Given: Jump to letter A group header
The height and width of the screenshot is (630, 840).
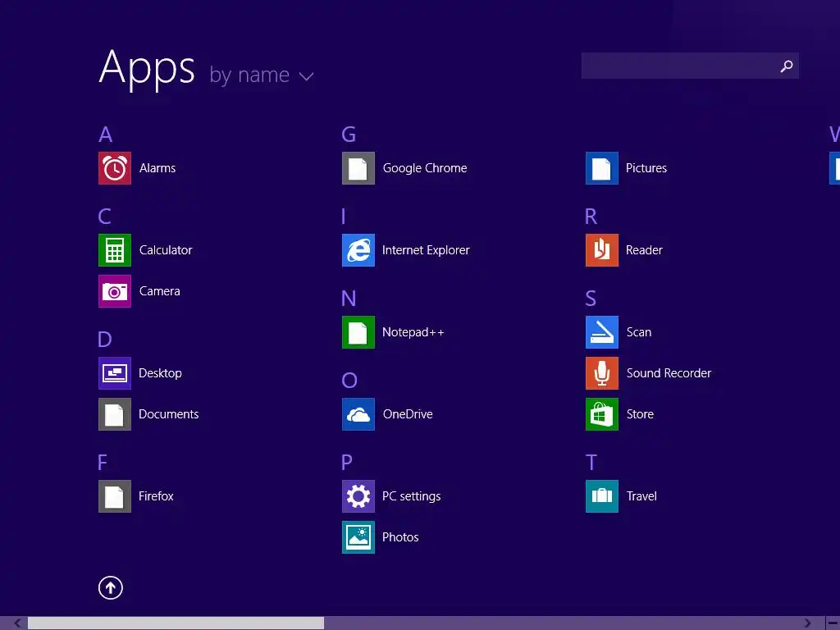Looking at the screenshot, I should (x=106, y=135).
